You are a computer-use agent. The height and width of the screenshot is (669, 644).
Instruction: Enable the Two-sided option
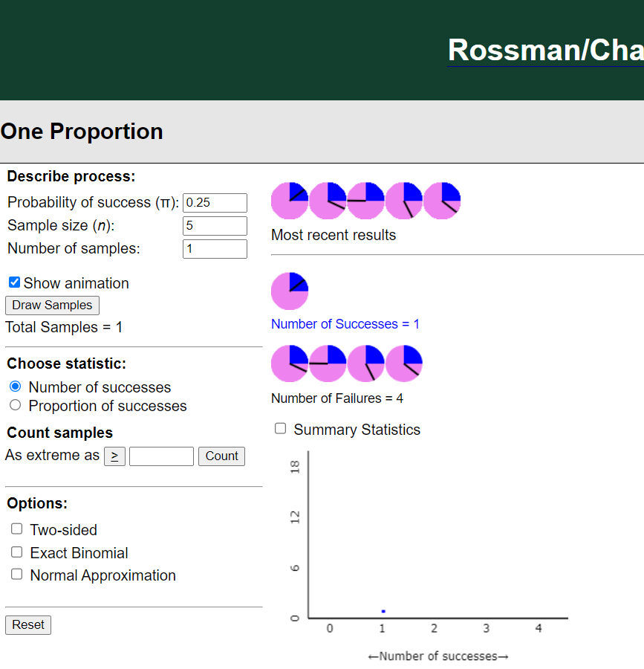coord(16,529)
